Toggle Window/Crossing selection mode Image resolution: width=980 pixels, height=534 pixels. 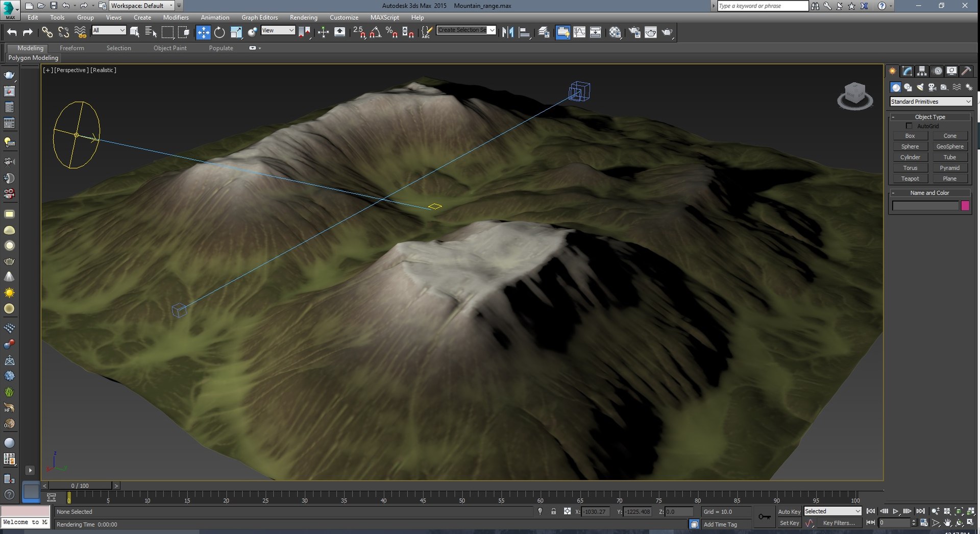pyautogui.click(x=184, y=32)
